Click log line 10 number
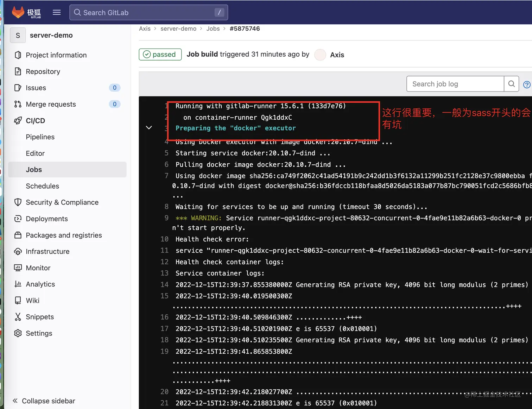The height and width of the screenshot is (409, 532). (164, 239)
